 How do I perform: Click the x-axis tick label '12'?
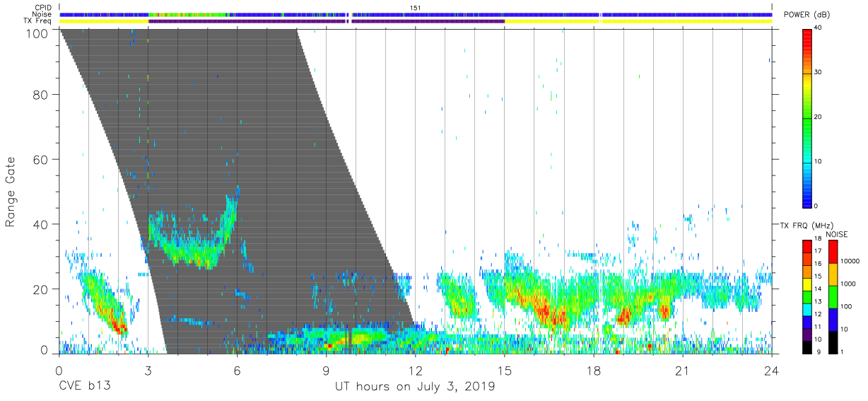point(416,370)
